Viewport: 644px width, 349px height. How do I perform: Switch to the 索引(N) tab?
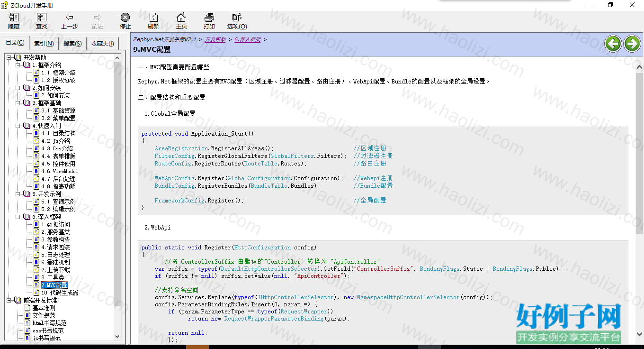[x=44, y=43]
